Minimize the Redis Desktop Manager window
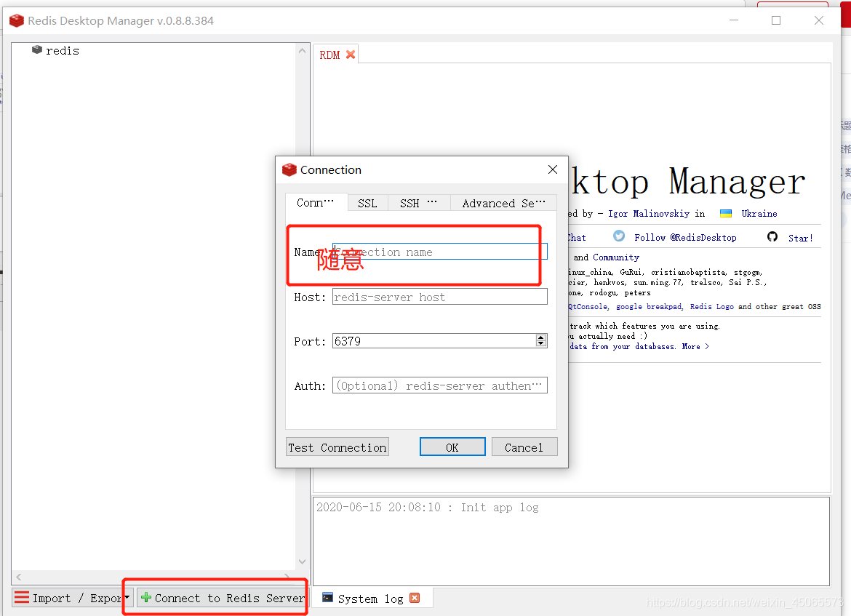This screenshot has width=851, height=616. (x=734, y=20)
